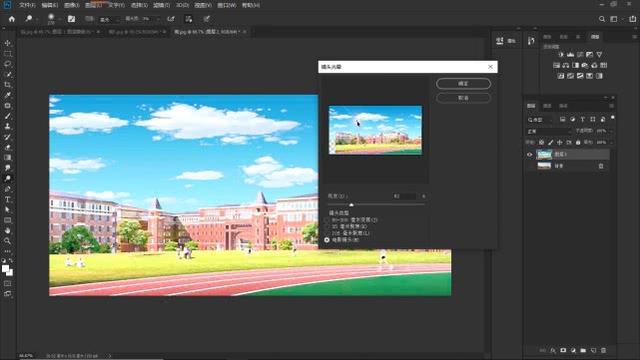640x360 pixels.
Task: Select the Crop tool
Action: point(7,84)
